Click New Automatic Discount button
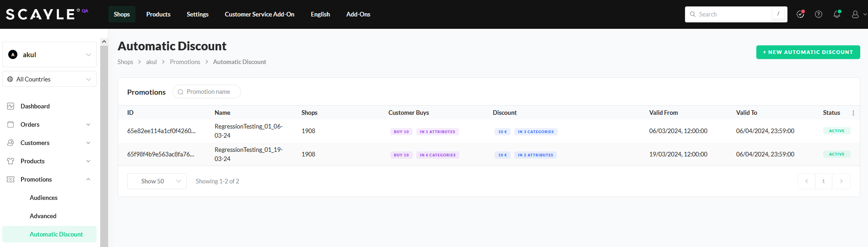The width and height of the screenshot is (868, 247). pyautogui.click(x=808, y=52)
